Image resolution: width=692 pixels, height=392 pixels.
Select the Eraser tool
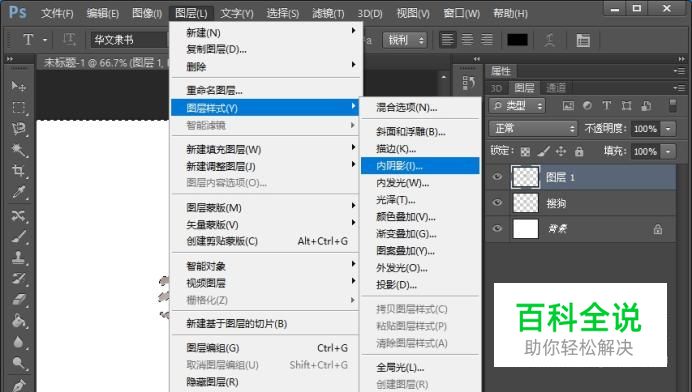18,300
